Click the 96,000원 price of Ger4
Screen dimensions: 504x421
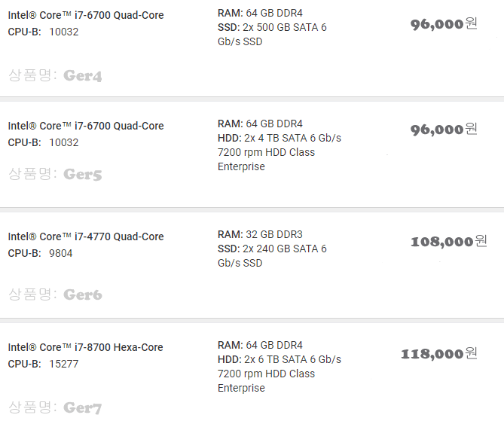point(444,24)
